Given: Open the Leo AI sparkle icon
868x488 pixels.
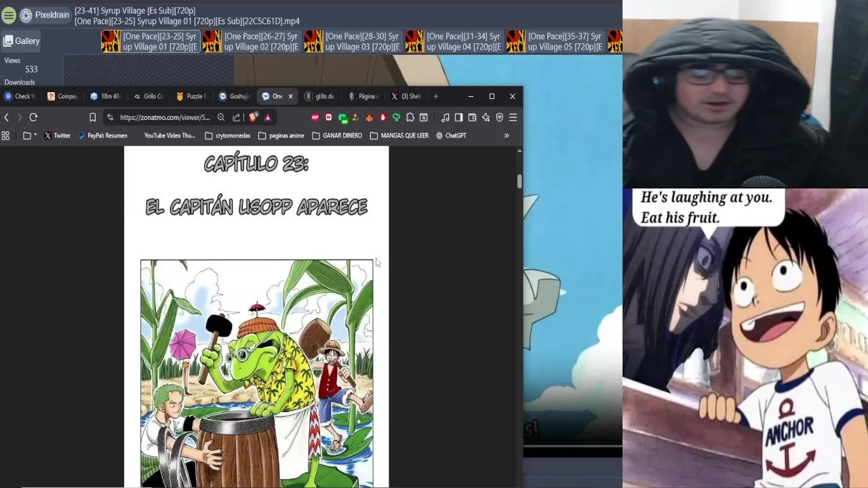Looking at the screenshot, I should [x=486, y=117].
